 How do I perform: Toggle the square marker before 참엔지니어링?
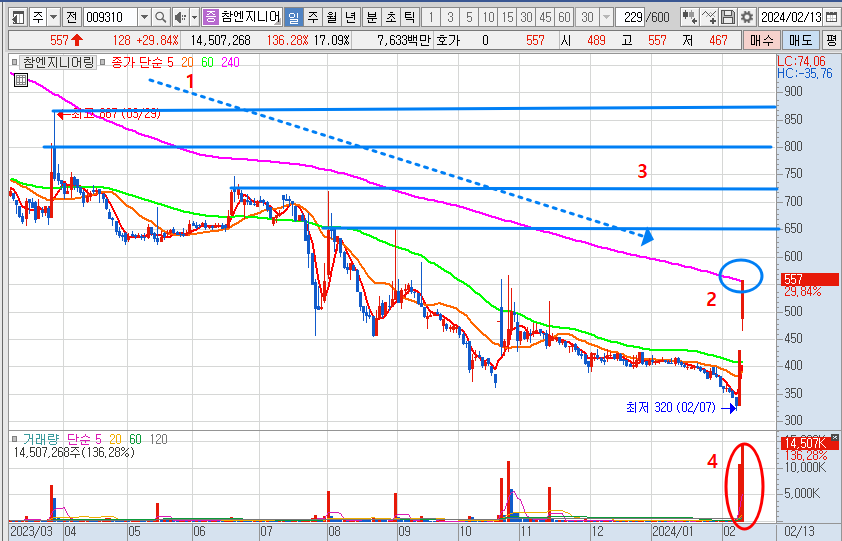pyautogui.click(x=14, y=62)
